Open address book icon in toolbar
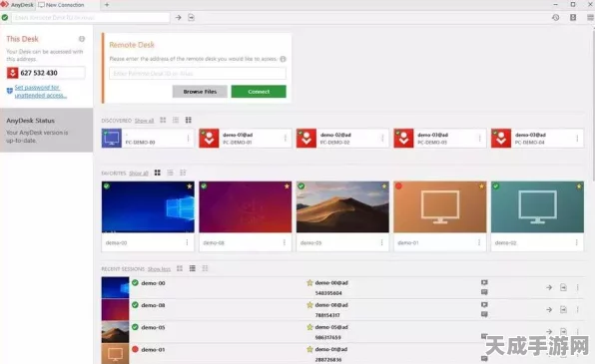The image size is (595, 364). [573, 17]
